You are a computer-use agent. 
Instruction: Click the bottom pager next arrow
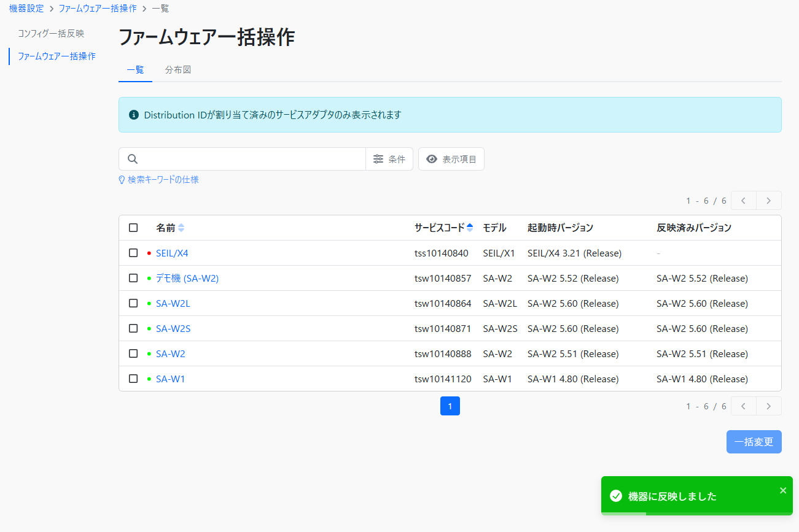769,406
